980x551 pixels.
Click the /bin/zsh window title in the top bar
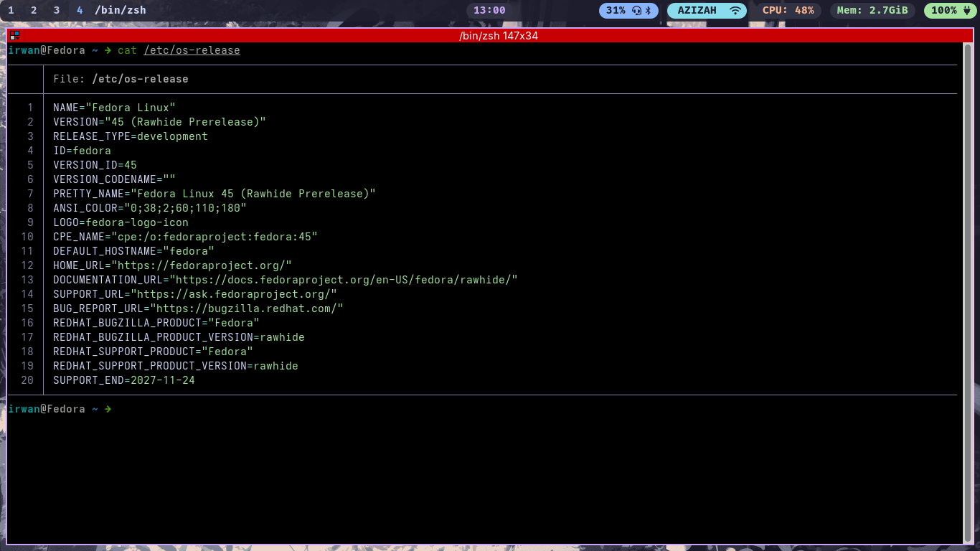pyautogui.click(x=120, y=11)
